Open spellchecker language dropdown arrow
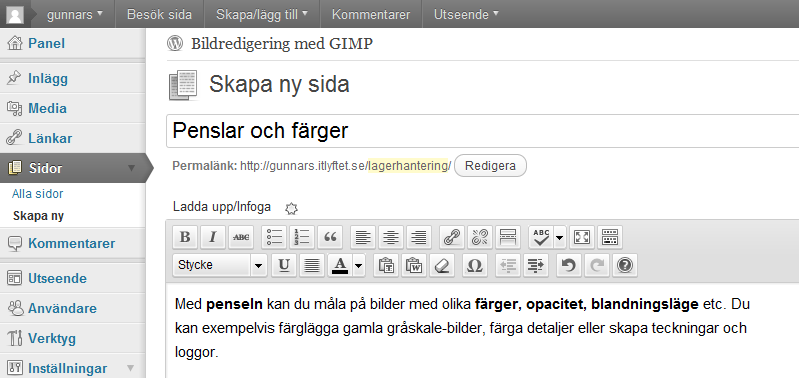The width and height of the screenshot is (799, 378). coord(560,237)
